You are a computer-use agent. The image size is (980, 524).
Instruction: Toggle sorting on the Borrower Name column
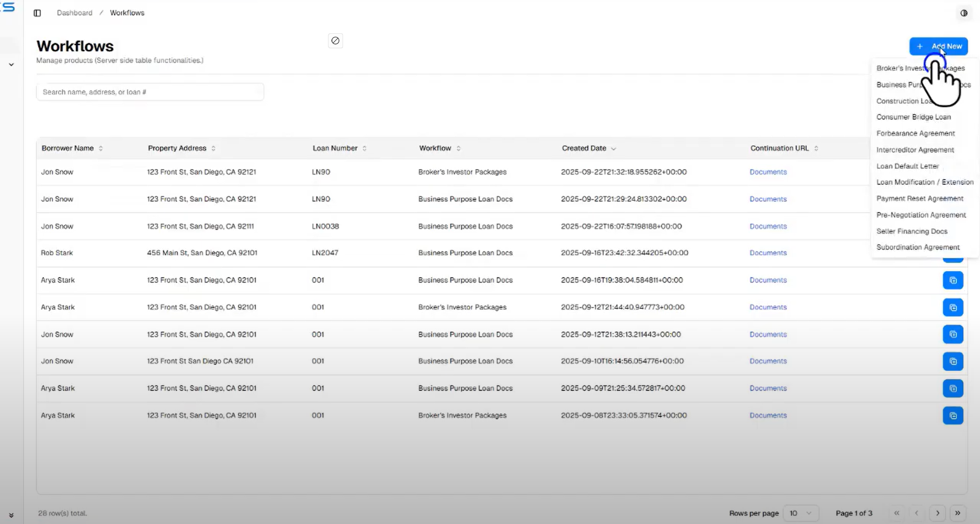click(101, 148)
